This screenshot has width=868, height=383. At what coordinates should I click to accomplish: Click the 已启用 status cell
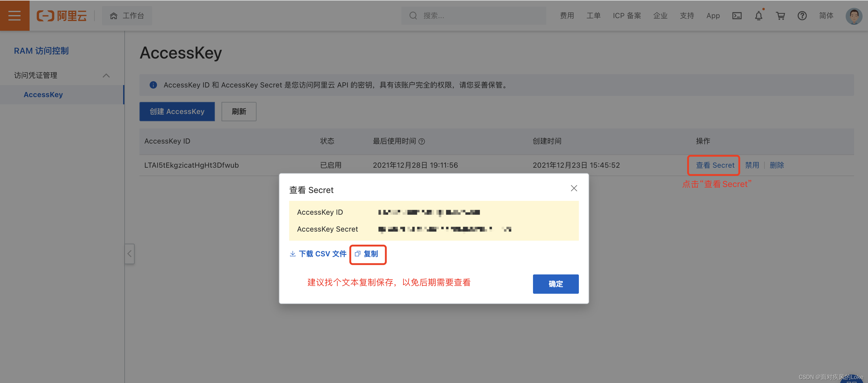tap(330, 165)
